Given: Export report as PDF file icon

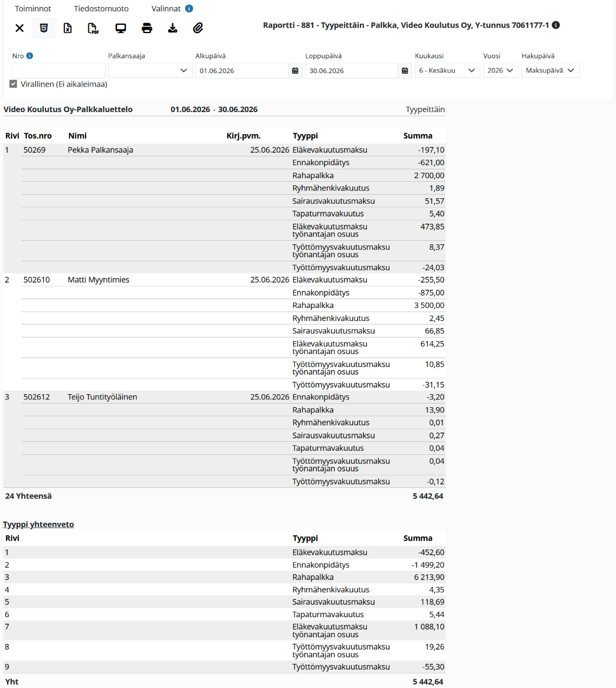Looking at the screenshot, I should click(x=93, y=28).
